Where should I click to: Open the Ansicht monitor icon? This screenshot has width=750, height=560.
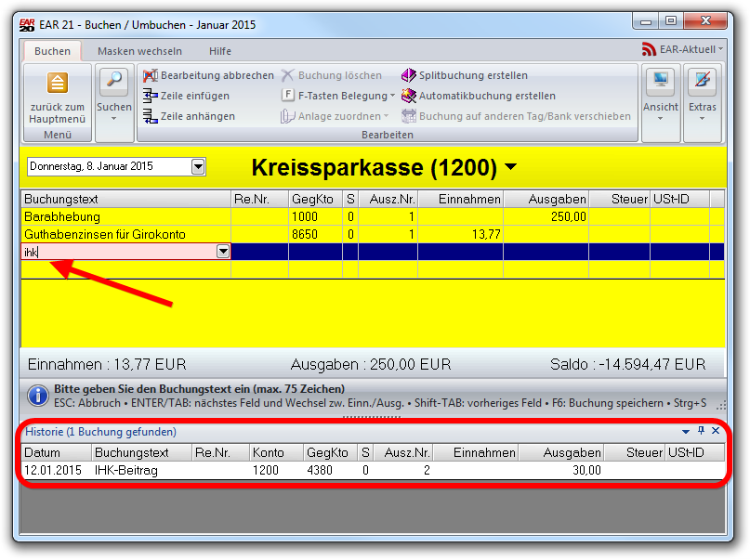661,82
